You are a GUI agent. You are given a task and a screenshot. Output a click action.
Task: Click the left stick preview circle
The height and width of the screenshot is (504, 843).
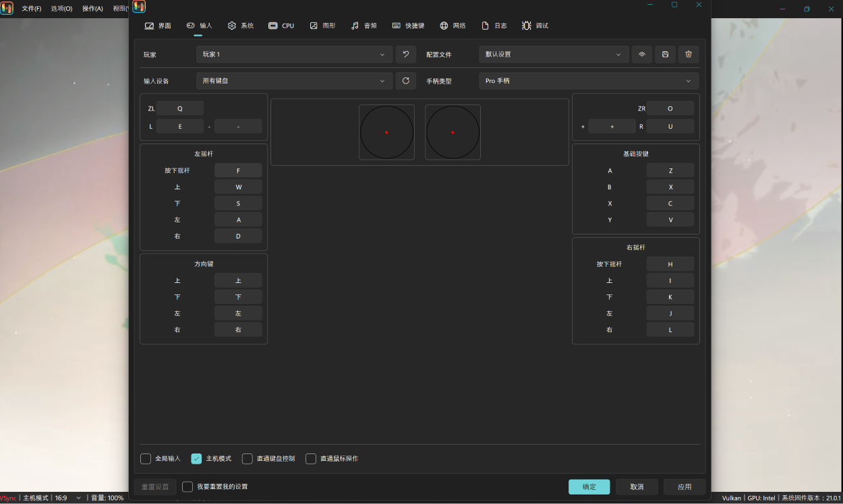click(x=386, y=132)
